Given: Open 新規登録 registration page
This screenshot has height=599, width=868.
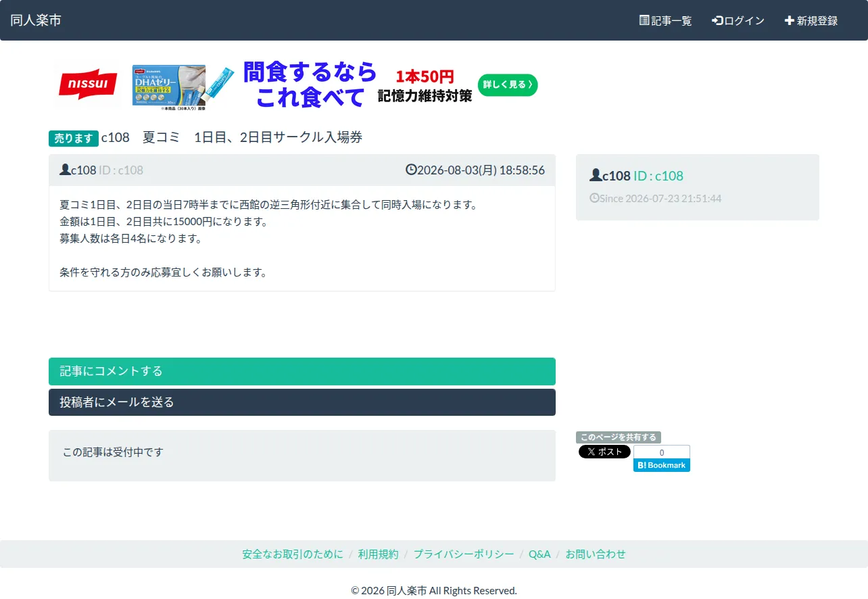Looking at the screenshot, I should tap(811, 20).
